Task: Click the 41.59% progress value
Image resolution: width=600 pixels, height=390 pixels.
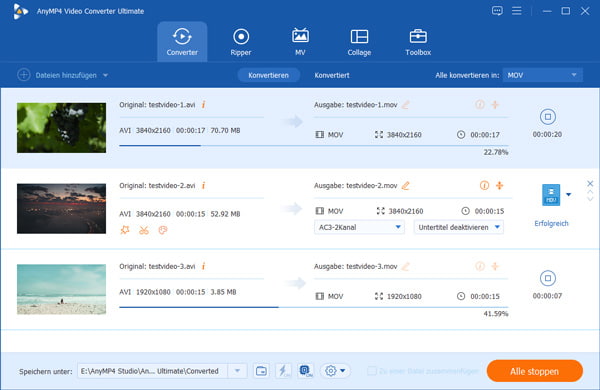Action: click(x=496, y=314)
